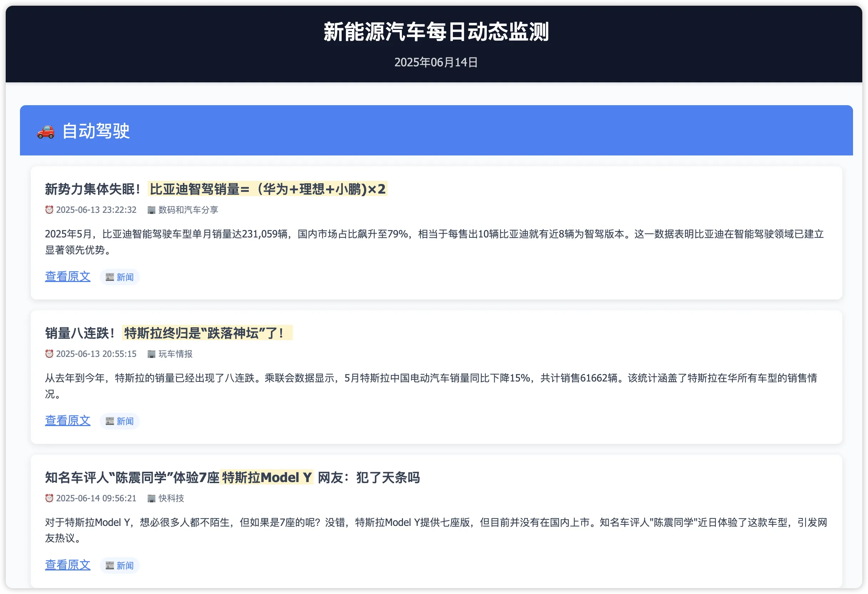Image resolution: width=868 pixels, height=594 pixels.
Task: Click the newspaper icon in the BYD article's tag
Action: point(109,277)
